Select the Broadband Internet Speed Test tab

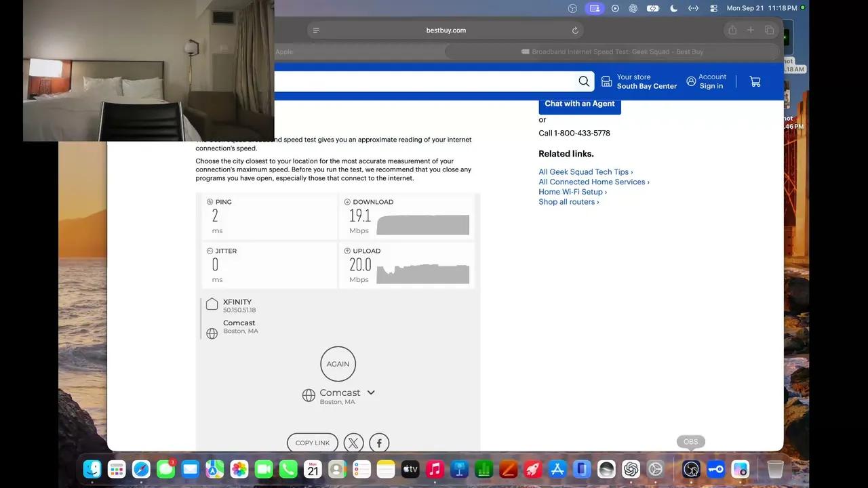point(612,52)
